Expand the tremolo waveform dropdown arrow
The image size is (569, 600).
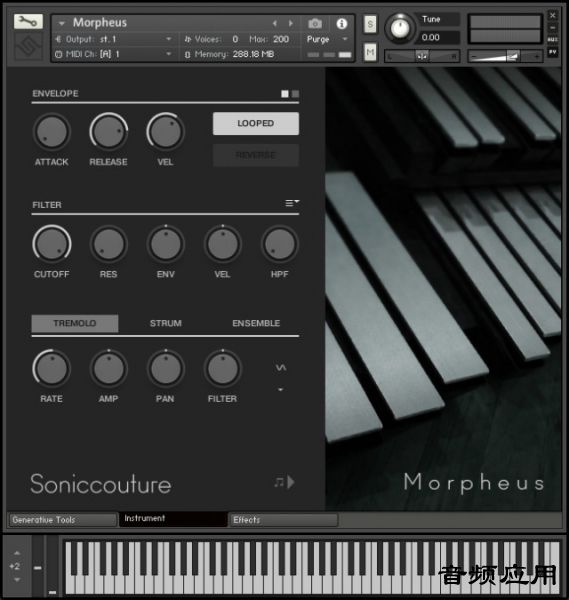280,390
